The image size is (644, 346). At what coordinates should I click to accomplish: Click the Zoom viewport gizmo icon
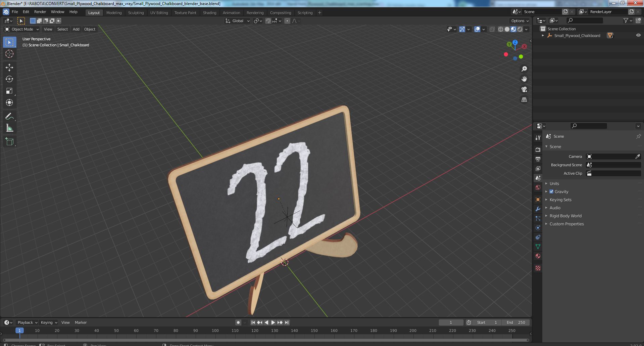[524, 69]
